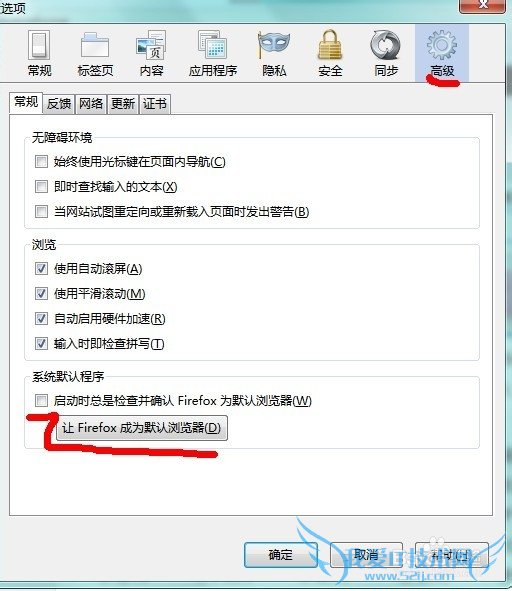This screenshot has width=512, height=591.
Task: Enable 始终使用光标键在页面内导航 checkbox
Action: coord(41,162)
